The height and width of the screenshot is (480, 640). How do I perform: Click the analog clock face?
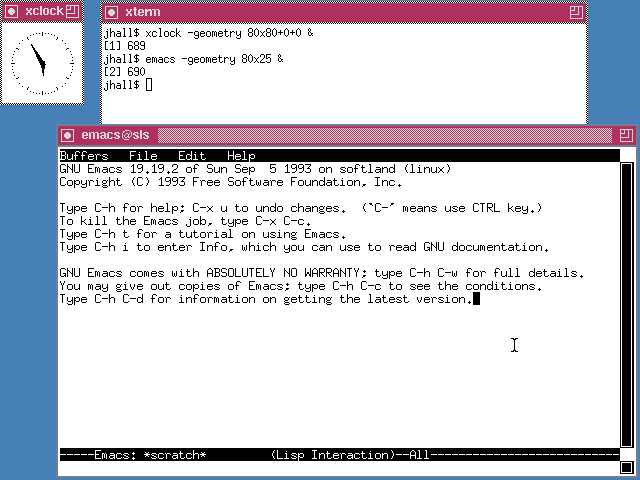[41, 61]
